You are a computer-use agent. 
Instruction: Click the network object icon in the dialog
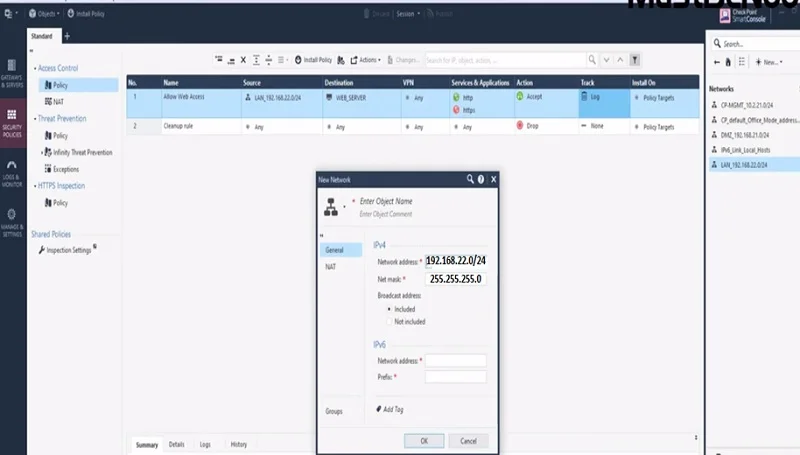[x=331, y=207]
